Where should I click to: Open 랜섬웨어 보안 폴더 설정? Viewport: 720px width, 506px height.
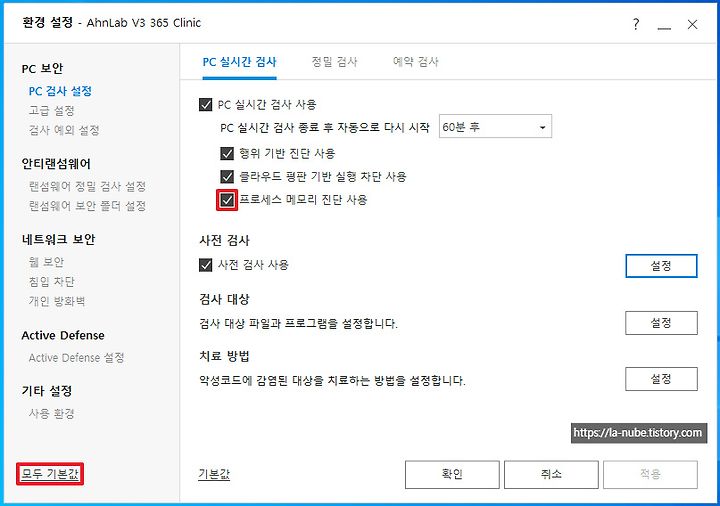click(87, 206)
